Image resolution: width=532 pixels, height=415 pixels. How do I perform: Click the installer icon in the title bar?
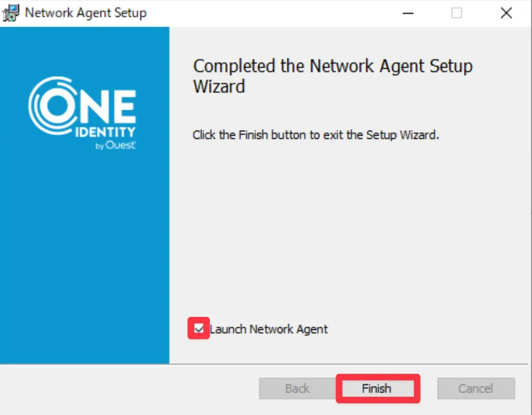click(11, 13)
